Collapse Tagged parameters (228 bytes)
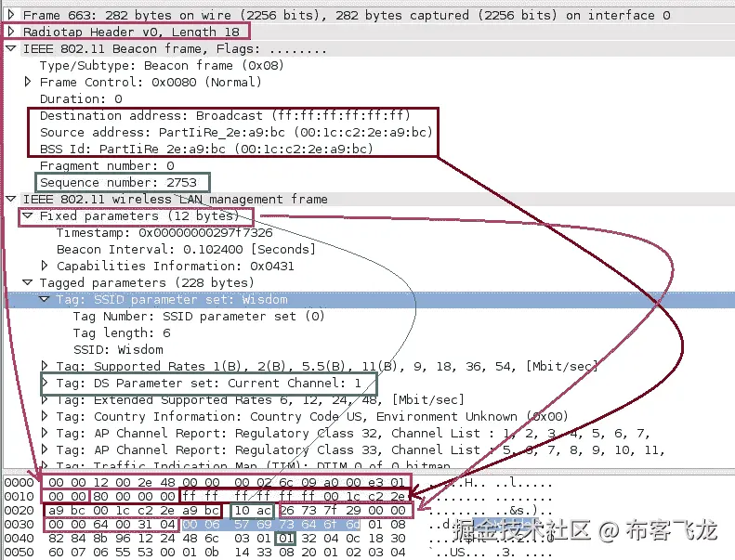 tap(28, 282)
